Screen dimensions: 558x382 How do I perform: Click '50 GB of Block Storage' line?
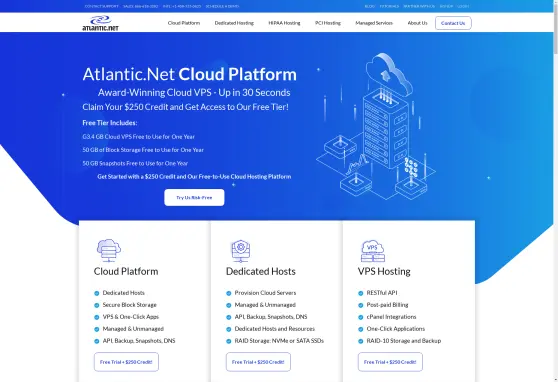coord(143,150)
